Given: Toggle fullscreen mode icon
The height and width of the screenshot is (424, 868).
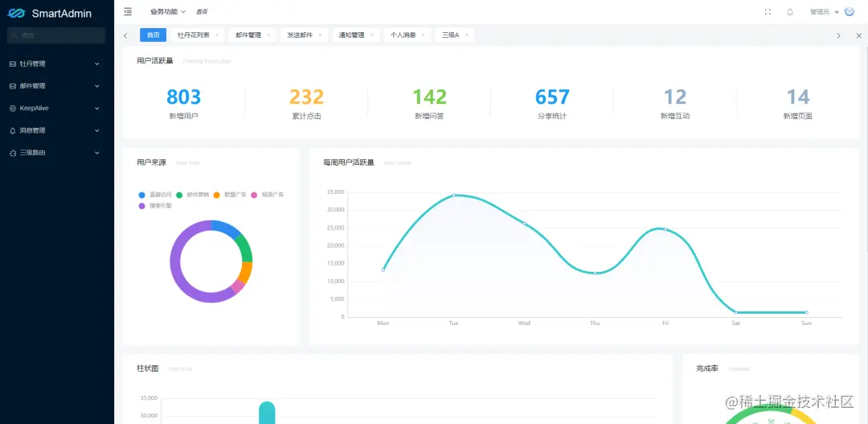Looking at the screenshot, I should coord(768,12).
